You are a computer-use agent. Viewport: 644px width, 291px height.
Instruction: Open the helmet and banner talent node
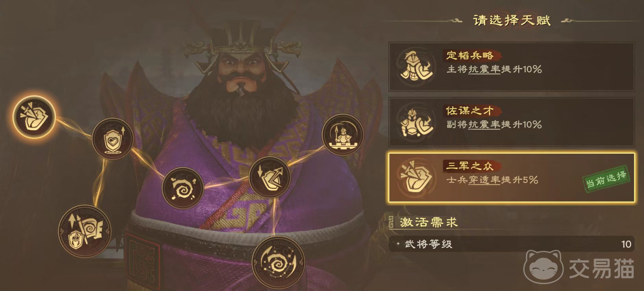click(85, 231)
